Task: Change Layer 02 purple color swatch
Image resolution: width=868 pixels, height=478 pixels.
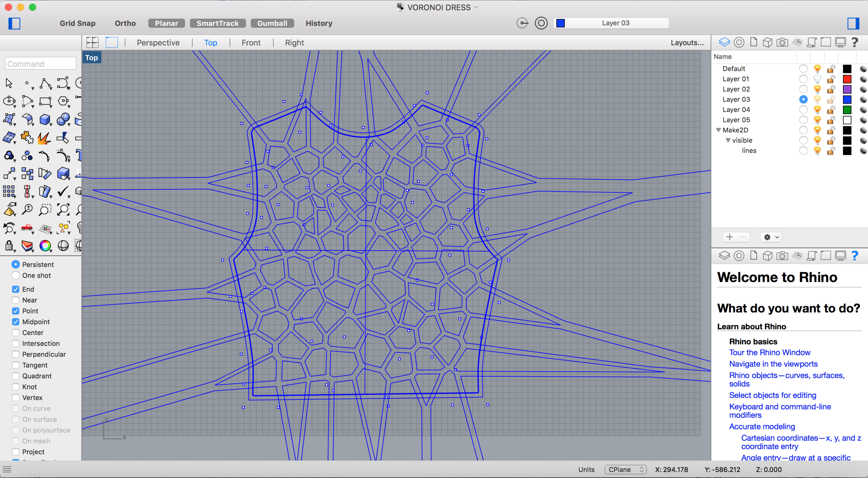Action: pos(847,89)
